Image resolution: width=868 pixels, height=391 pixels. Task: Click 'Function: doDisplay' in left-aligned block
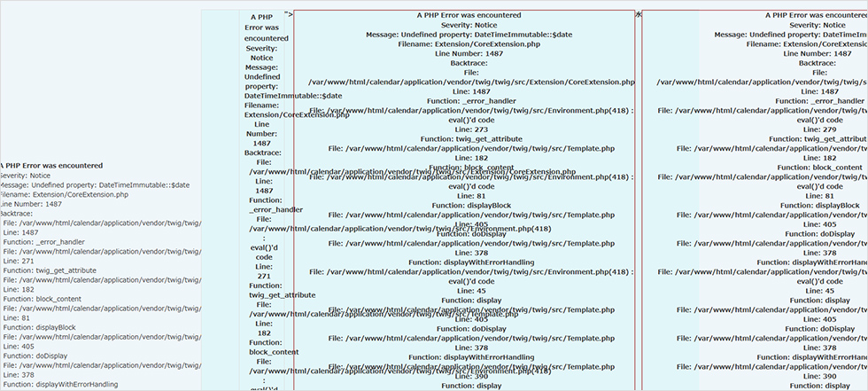(35, 356)
